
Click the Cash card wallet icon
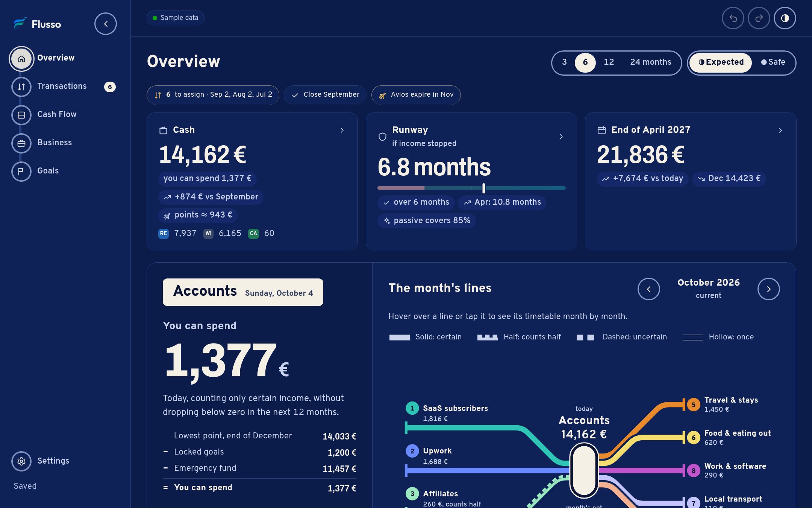163,130
